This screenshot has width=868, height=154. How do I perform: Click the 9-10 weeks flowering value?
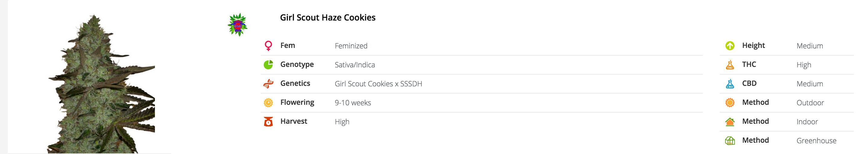pyautogui.click(x=352, y=103)
